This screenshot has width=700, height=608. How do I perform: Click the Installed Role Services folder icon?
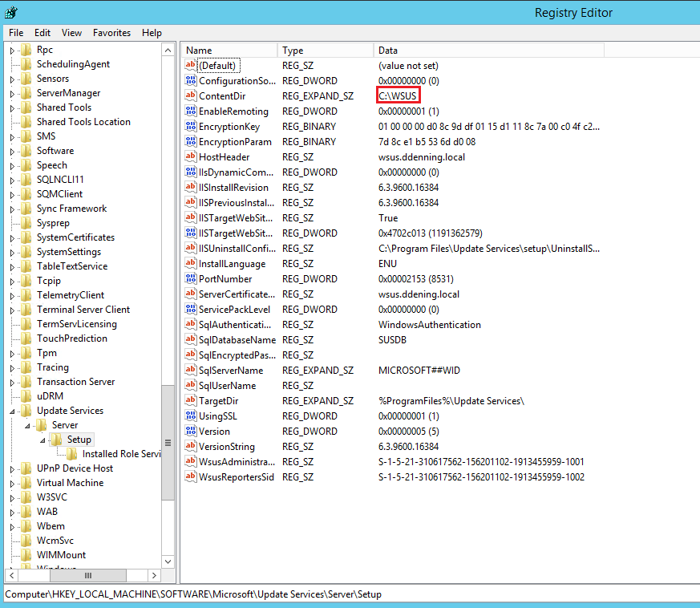(x=72, y=454)
